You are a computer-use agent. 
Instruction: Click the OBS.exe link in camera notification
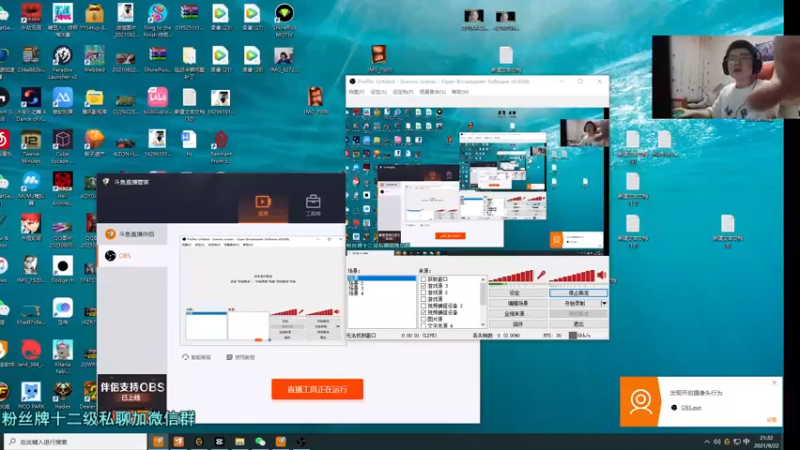click(691, 408)
